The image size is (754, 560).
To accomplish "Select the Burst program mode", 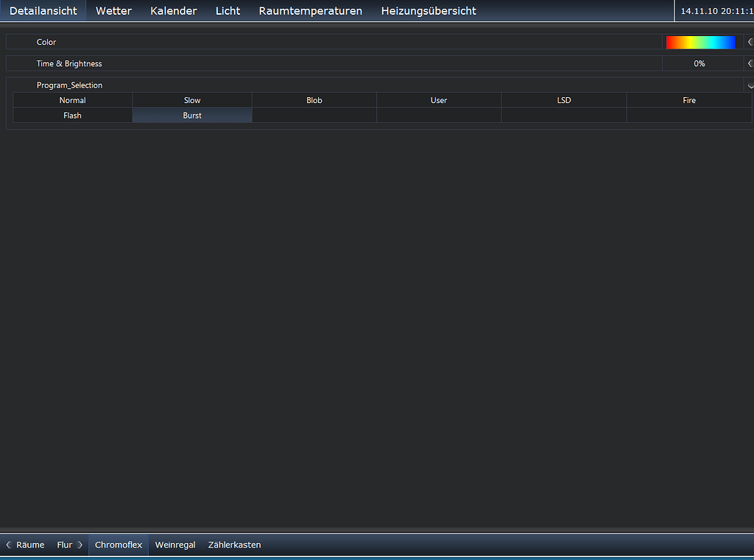I will [191, 115].
